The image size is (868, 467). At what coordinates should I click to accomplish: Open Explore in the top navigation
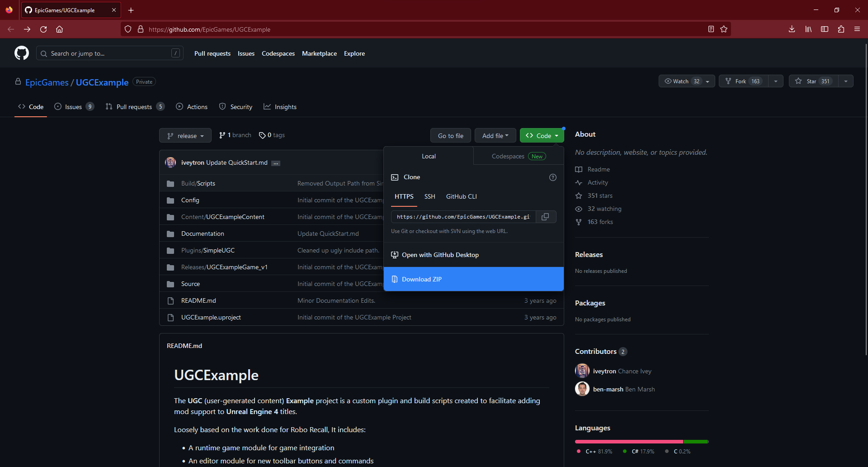click(354, 53)
